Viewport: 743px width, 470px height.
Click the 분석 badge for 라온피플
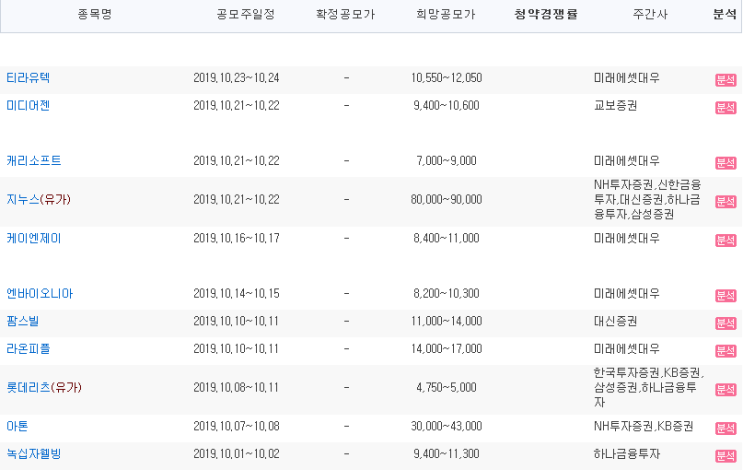pyautogui.click(x=725, y=351)
